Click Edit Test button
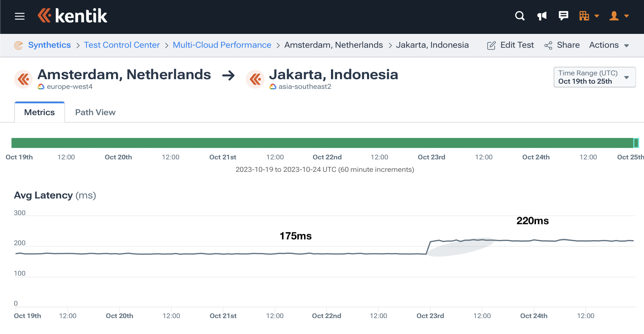 tap(511, 45)
